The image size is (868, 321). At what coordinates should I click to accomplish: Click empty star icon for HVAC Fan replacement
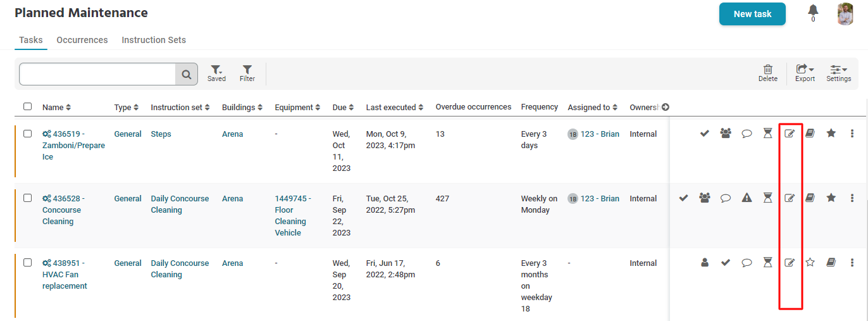pos(810,263)
